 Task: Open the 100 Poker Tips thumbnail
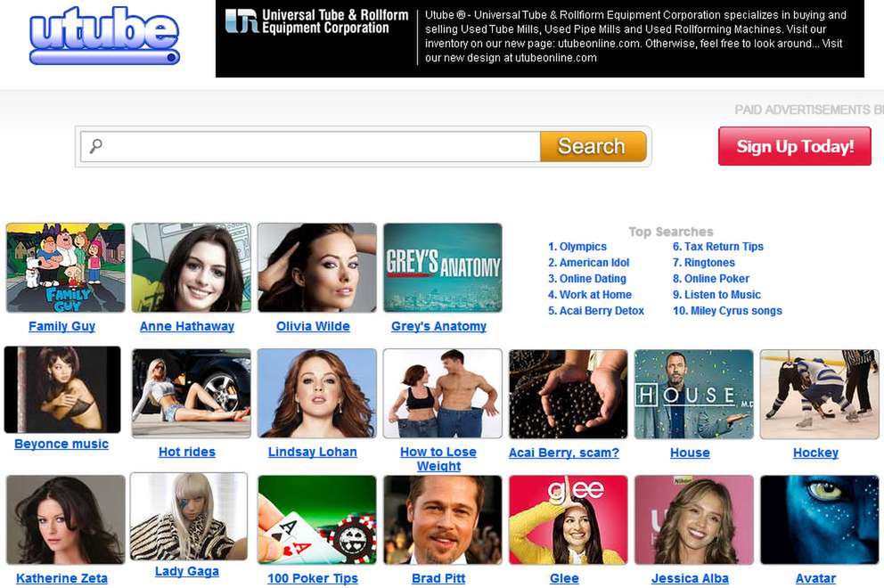click(x=317, y=519)
